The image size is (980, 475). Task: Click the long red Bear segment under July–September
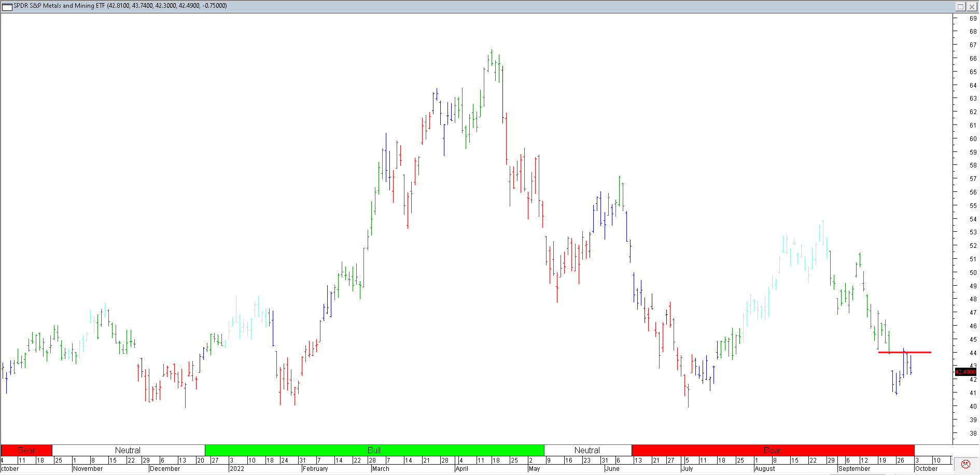pos(773,450)
